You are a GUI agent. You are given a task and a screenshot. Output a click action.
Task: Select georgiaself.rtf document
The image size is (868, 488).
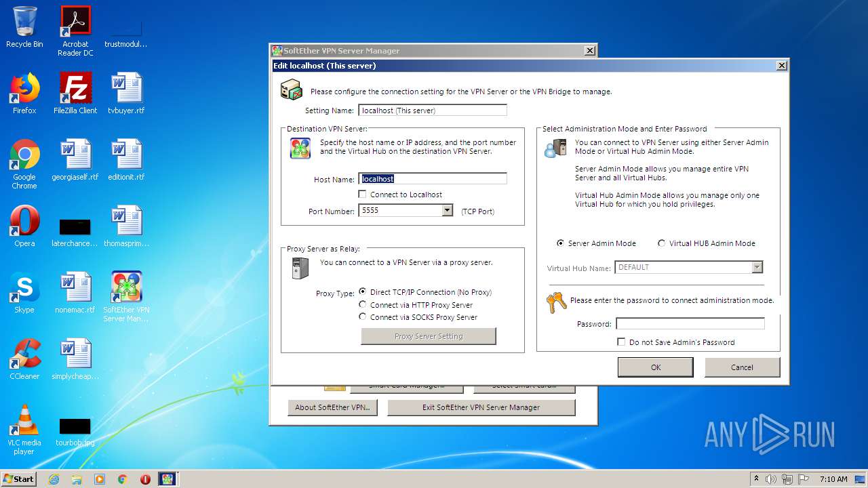[75, 160]
